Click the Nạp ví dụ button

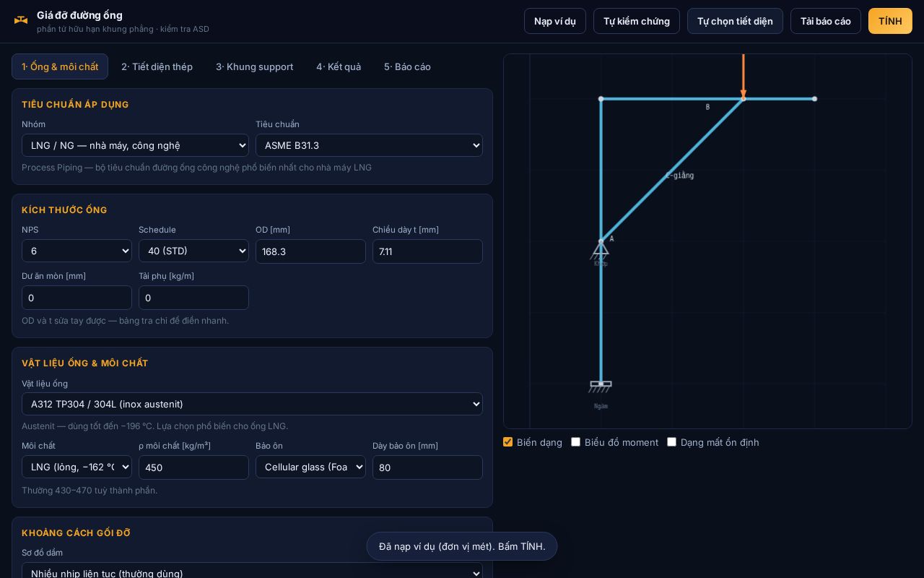[x=555, y=21]
